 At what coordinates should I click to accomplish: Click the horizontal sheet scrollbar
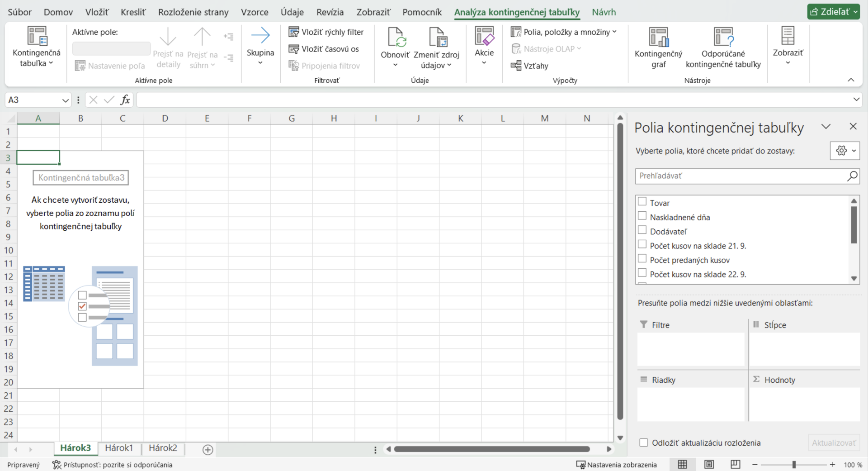(x=492, y=449)
